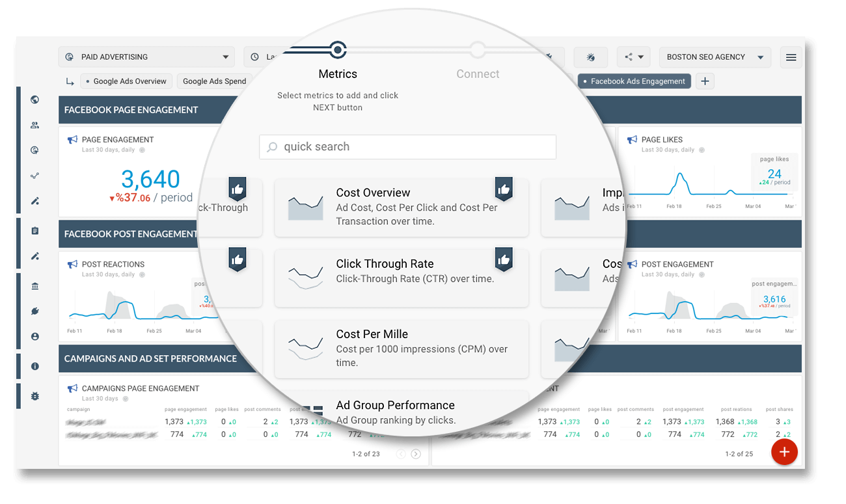Select the paid advertising sidebar icon
The width and height of the screenshot is (846, 504).
[35, 150]
